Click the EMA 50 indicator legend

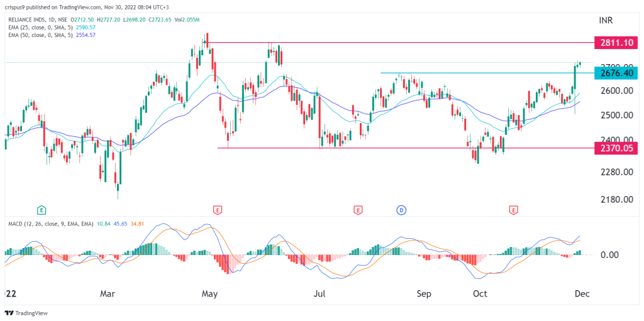click(40, 35)
